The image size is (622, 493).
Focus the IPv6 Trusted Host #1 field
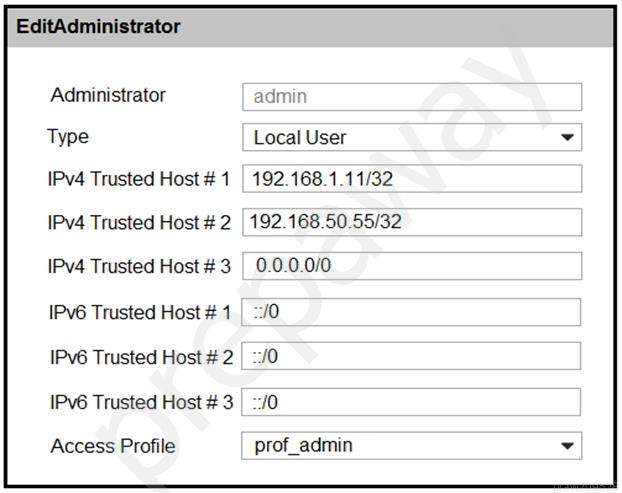[411, 312]
